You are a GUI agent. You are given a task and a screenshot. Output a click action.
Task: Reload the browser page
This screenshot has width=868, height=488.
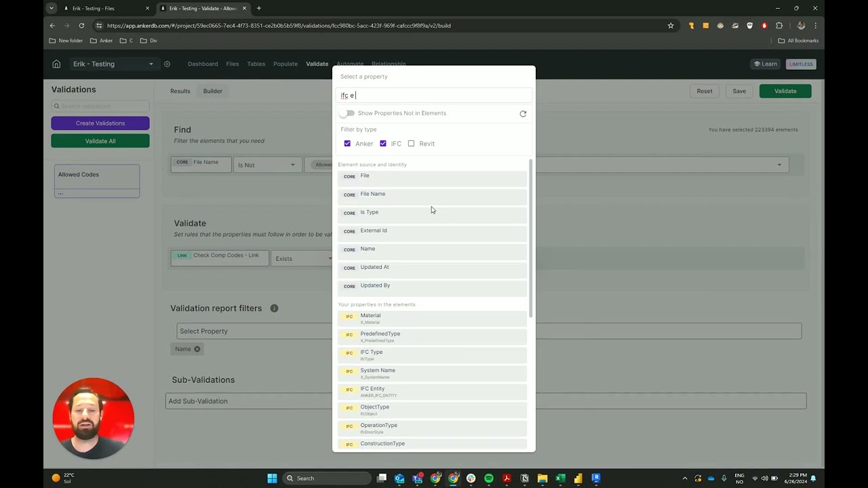coord(81,26)
